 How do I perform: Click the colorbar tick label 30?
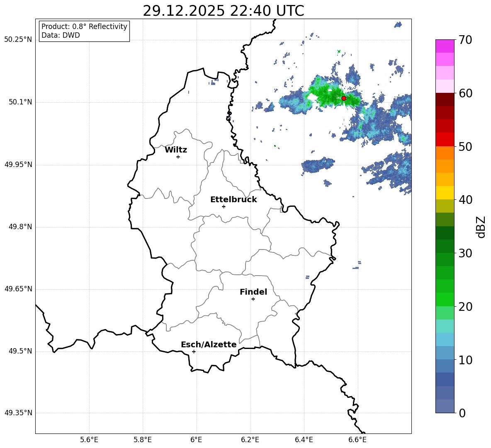tap(465, 253)
